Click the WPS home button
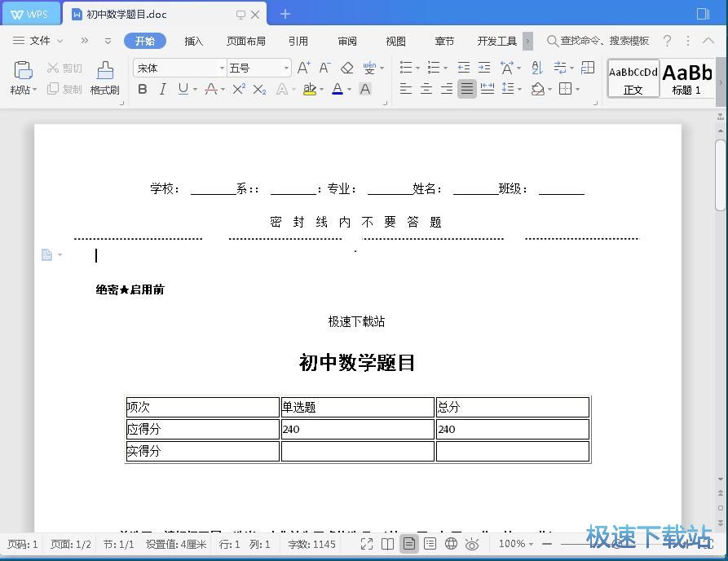This screenshot has height=561, width=728. [30, 14]
